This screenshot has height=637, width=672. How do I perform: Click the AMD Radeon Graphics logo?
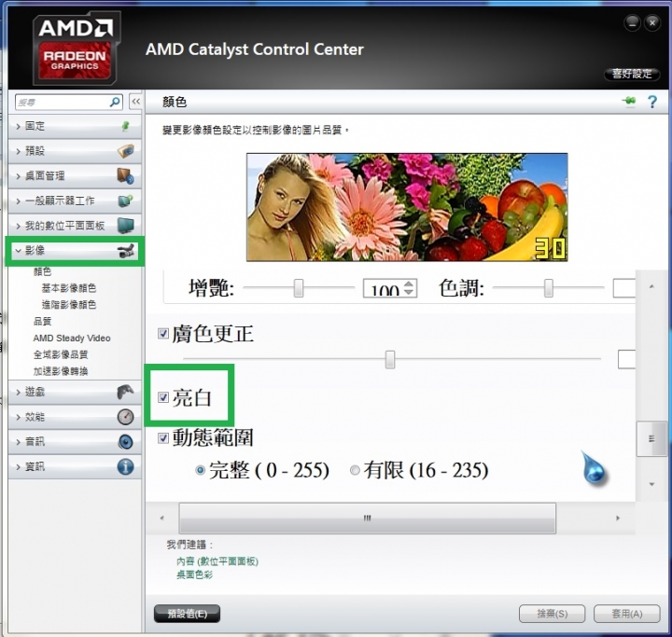[76, 48]
